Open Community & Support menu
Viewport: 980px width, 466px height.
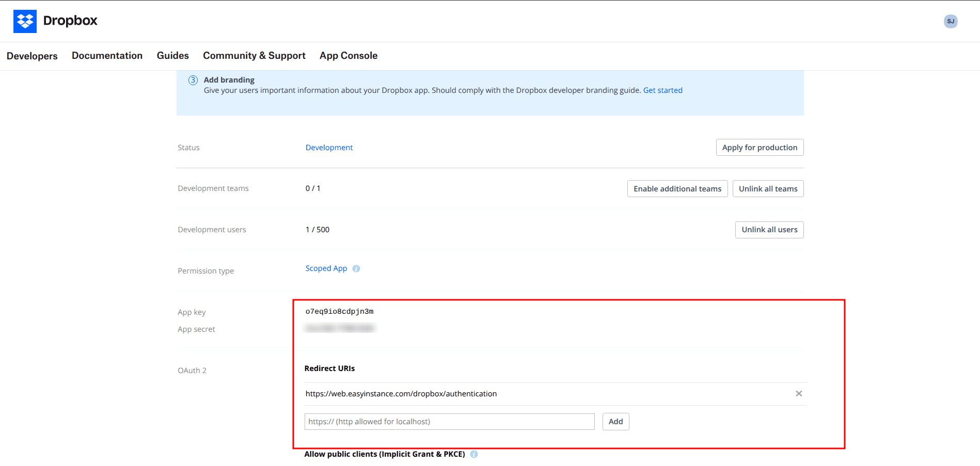pyautogui.click(x=254, y=56)
